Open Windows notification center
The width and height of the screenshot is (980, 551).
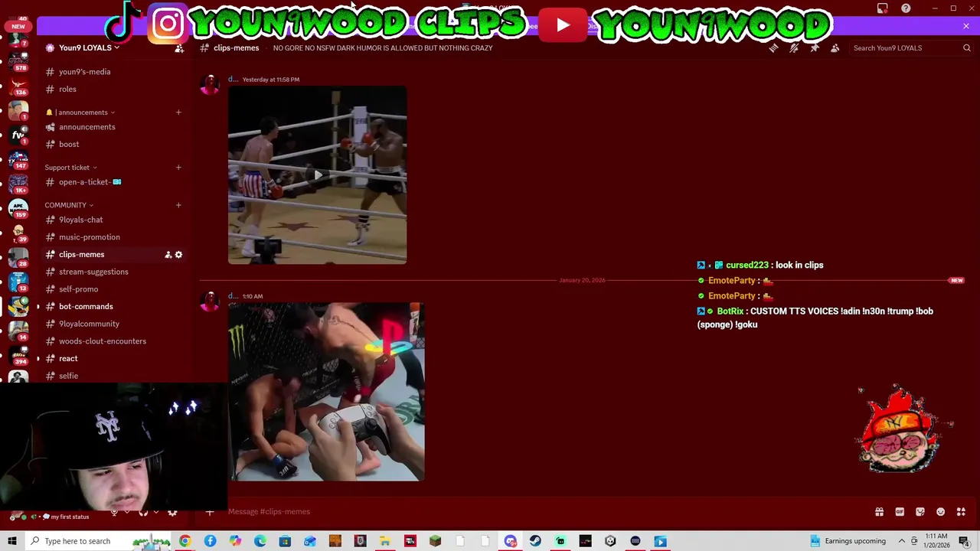click(964, 541)
